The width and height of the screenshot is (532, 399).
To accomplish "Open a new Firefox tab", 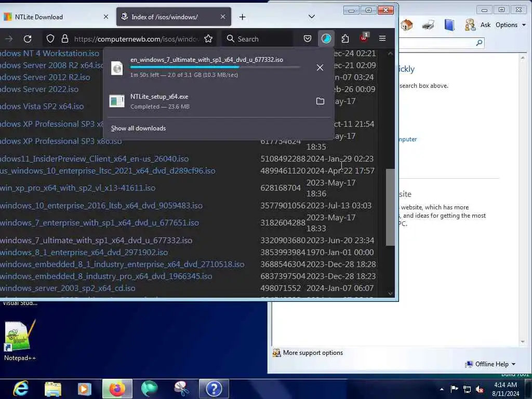I will point(242,17).
